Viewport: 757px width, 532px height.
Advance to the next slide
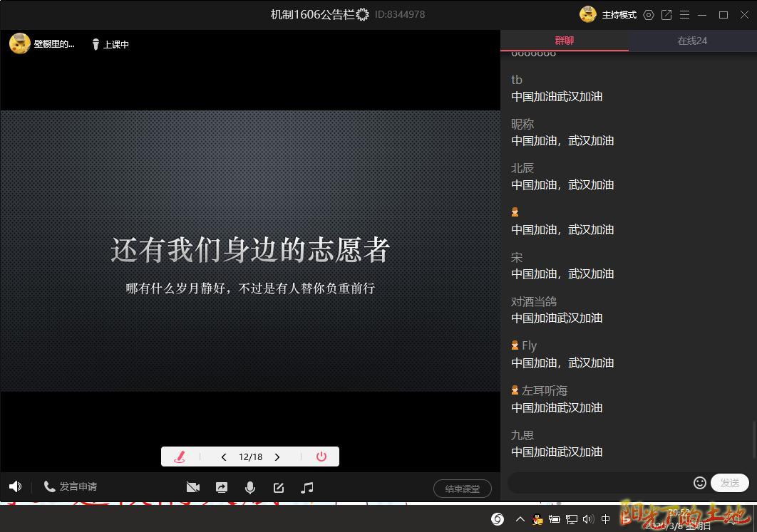click(x=277, y=457)
